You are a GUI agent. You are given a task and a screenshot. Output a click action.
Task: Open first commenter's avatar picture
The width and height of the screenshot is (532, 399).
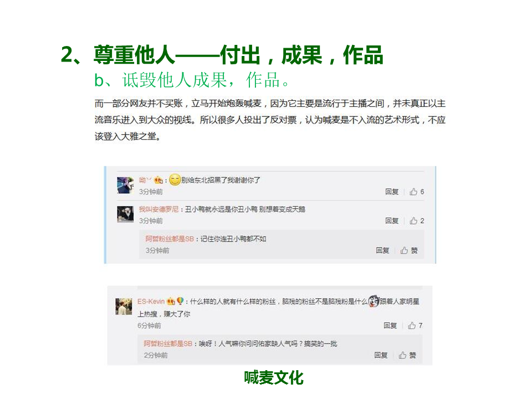point(125,185)
